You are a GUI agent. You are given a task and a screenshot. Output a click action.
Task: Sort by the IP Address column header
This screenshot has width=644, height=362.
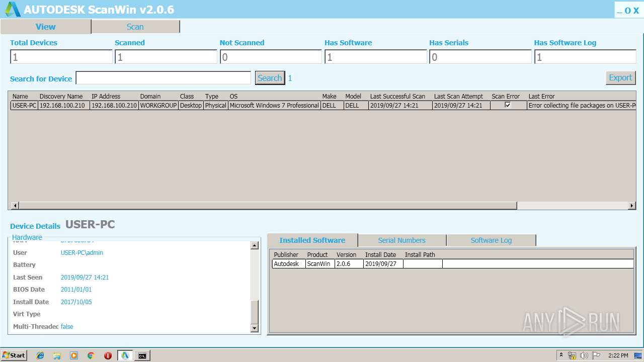tap(106, 96)
